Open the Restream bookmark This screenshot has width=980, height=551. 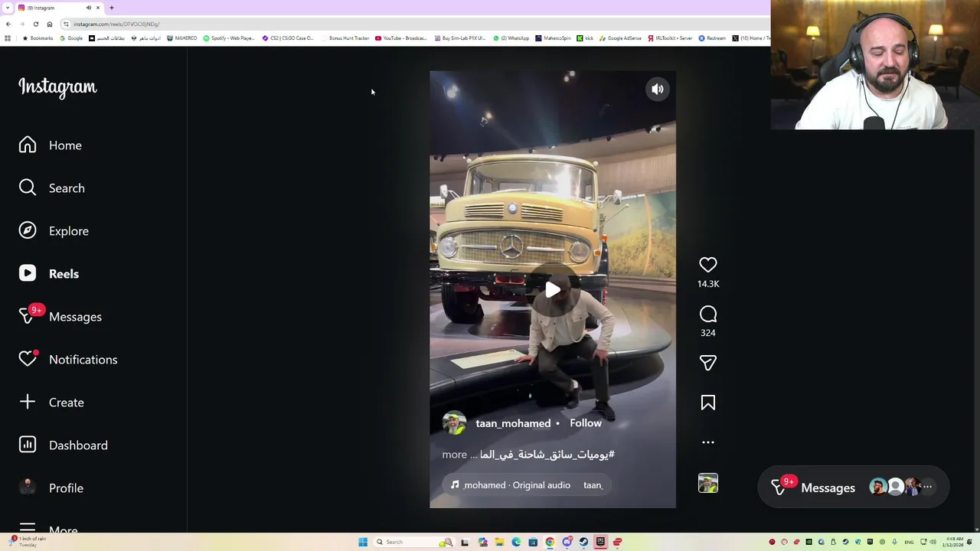(712, 38)
